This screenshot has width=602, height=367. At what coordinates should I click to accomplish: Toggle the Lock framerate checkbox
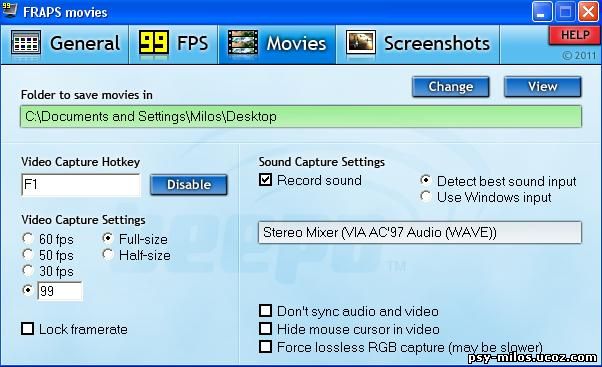pyautogui.click(x=28, y=329)
